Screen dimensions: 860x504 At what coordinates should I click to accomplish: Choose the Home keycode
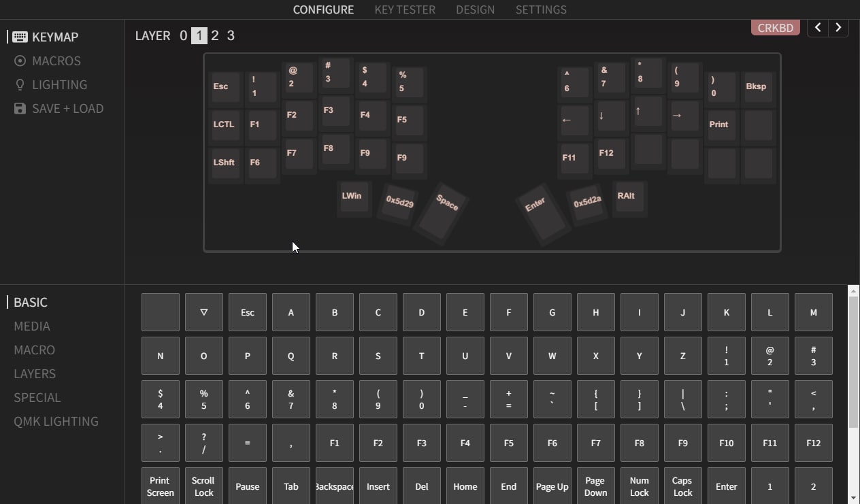(465, 486)
